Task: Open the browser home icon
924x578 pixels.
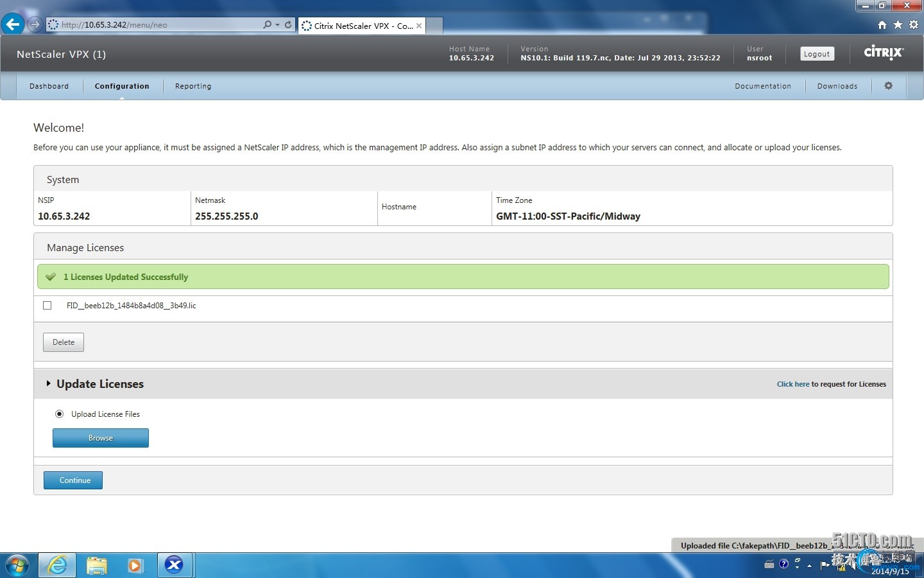Action: pos(882,24)
